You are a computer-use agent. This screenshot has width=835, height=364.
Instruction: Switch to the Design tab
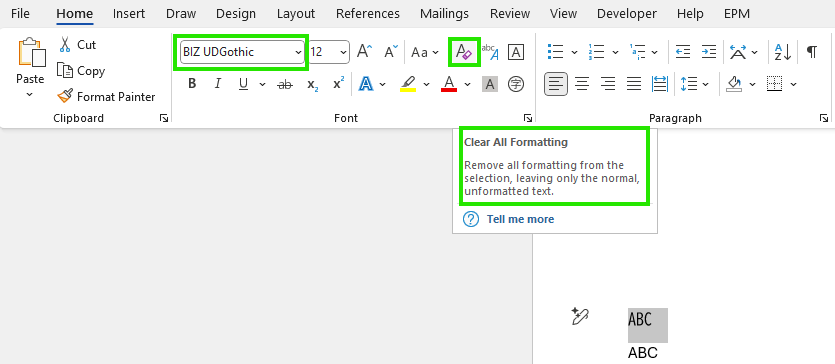point(235,13)
